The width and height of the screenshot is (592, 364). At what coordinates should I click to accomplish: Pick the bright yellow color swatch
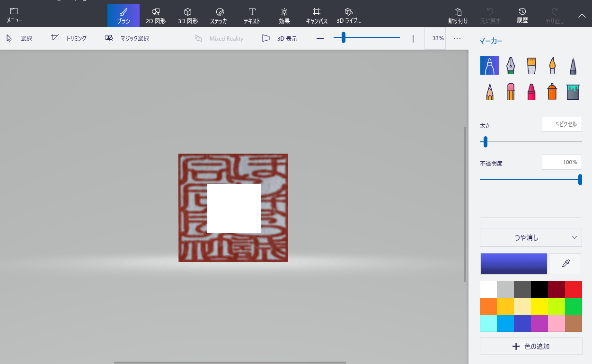pyautogui.click(x=539, y=306)
